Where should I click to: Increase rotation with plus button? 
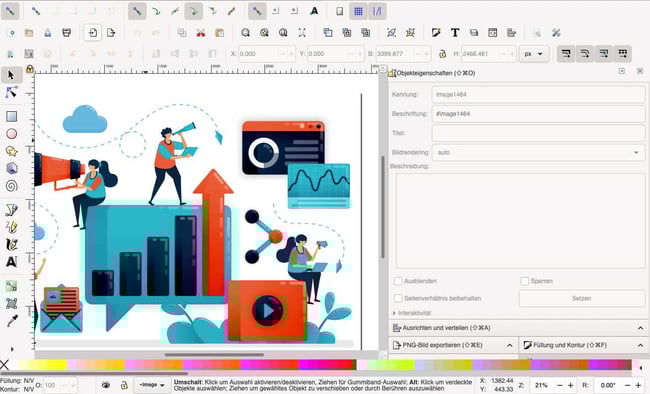pyautogui.click(x=639, y=385)
